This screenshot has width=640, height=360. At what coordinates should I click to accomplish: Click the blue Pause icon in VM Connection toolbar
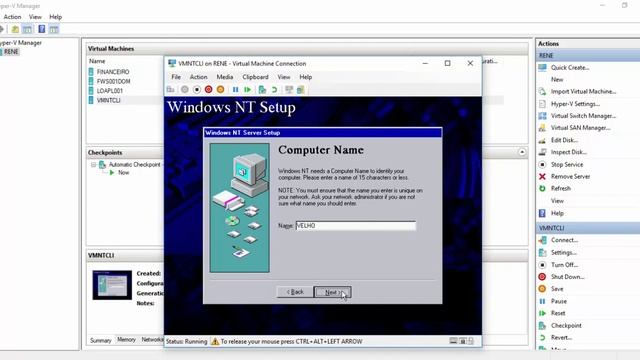[x=236, y=89]
